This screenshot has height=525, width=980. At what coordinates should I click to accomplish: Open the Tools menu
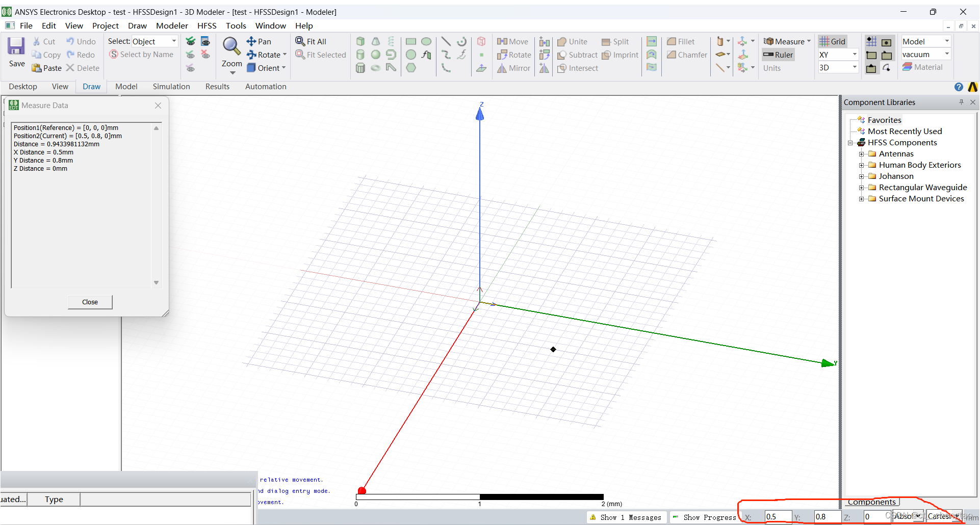pos(236,25)
